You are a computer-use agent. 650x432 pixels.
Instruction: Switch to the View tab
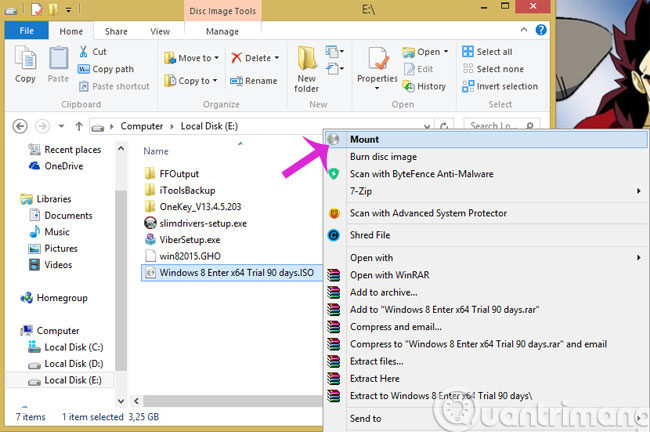160,32
